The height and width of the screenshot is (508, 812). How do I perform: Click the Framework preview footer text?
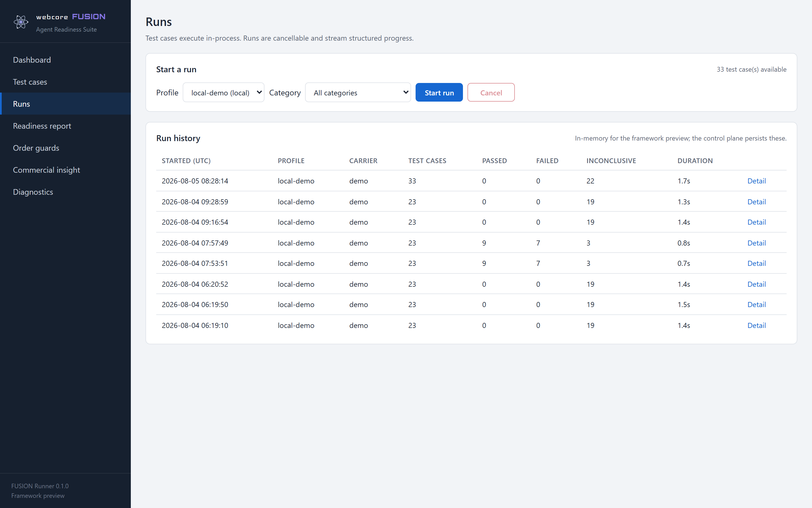coord(38,496)
